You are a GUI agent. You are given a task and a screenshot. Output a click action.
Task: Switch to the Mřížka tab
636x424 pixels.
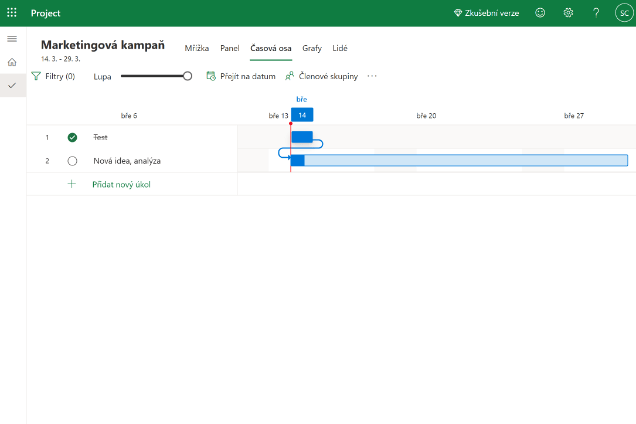click(197, 48)
